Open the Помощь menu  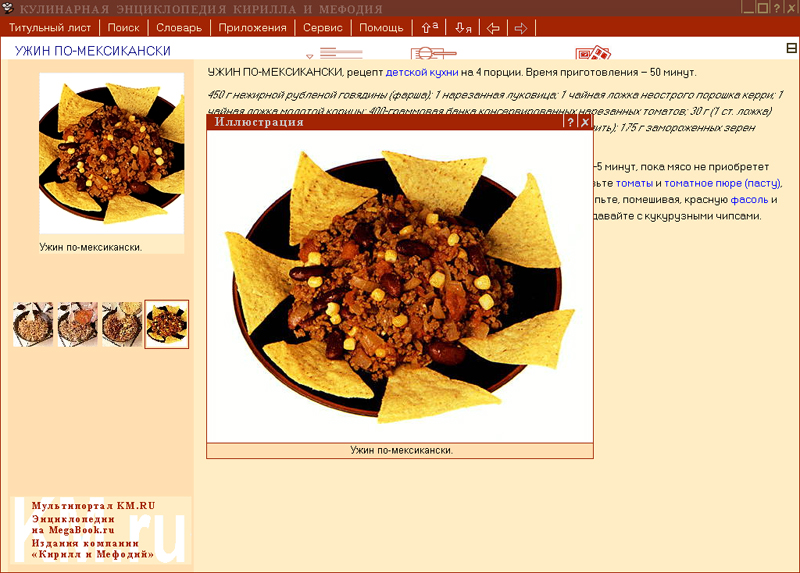(381, 28)
